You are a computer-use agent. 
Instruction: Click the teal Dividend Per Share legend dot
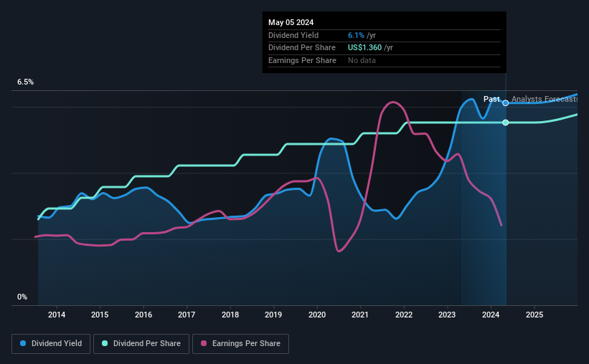pos(105,343)
